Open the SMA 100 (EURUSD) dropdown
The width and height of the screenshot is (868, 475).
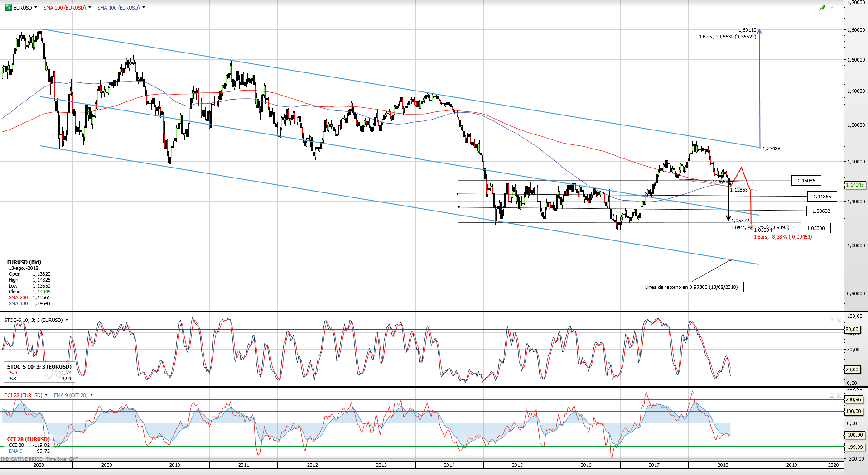click(144, 8)
